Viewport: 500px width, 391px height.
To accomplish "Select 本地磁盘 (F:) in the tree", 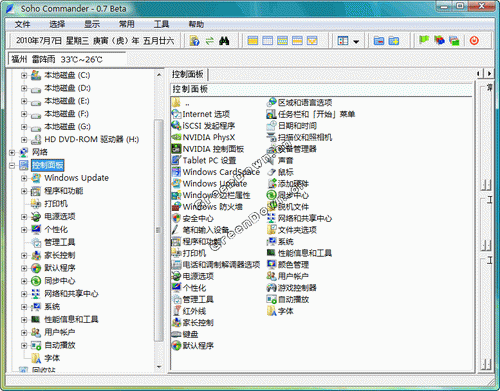I will pos(66,114).
